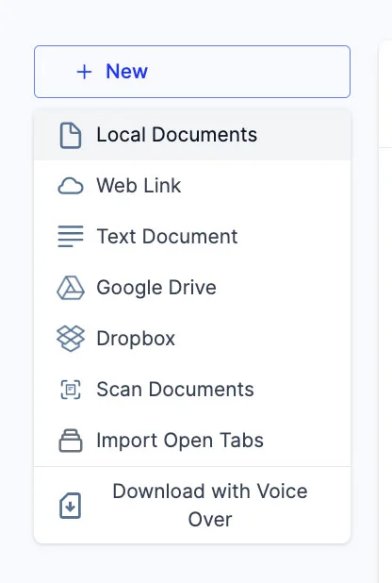This screenshot has width=392, height=583.
Task: Click the word New in top button
Action: [x=126, y=72]
